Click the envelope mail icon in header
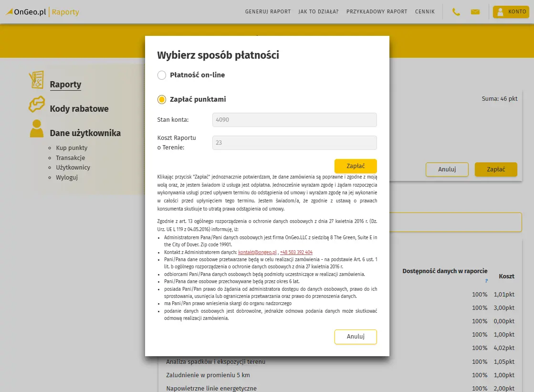This screenshot has width=534, height=392. (475, 12)
